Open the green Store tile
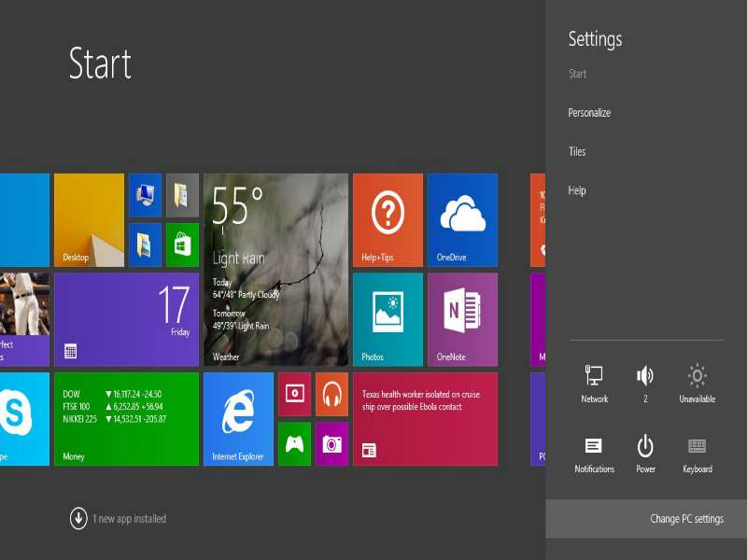 pyautogui.click(x=182, y=245)
